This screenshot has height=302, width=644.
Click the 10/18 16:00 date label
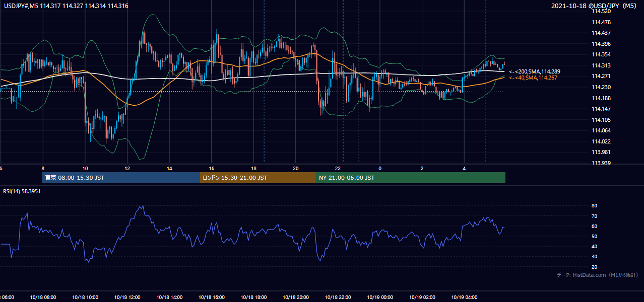(212, 297)
